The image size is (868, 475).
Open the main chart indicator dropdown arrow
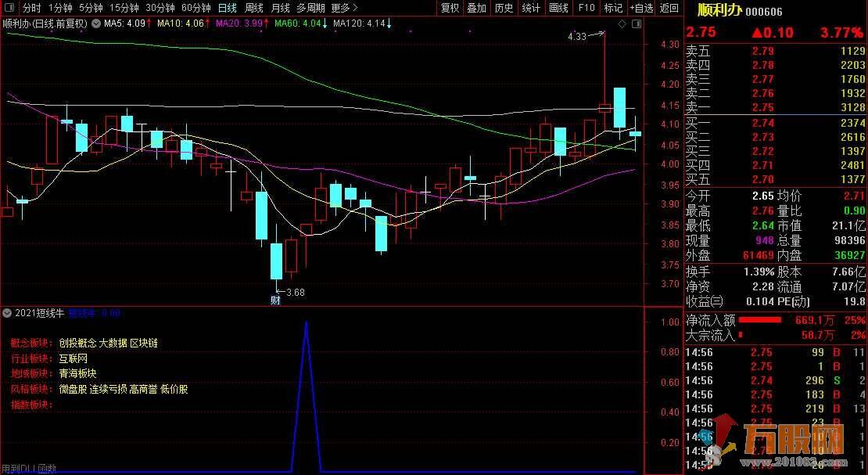point(95,24)
